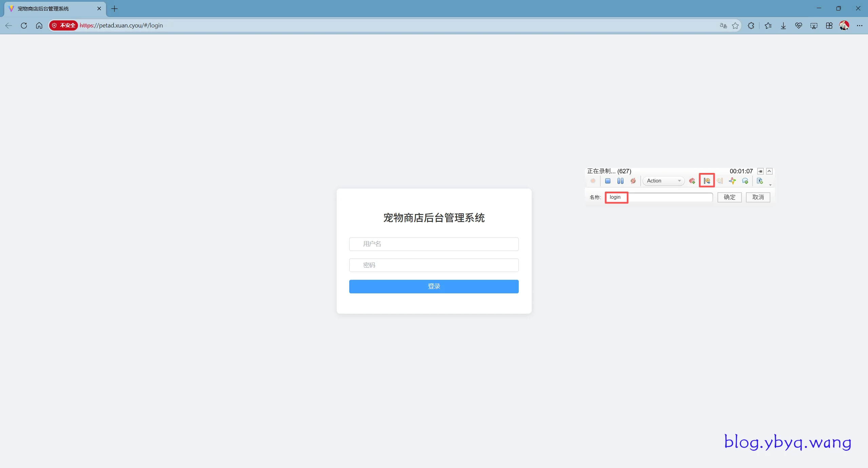Screen dimensions: 868x468
Task: Click the insert comment bubble icon
Action: pyautogui.click(x=745, y=181)
